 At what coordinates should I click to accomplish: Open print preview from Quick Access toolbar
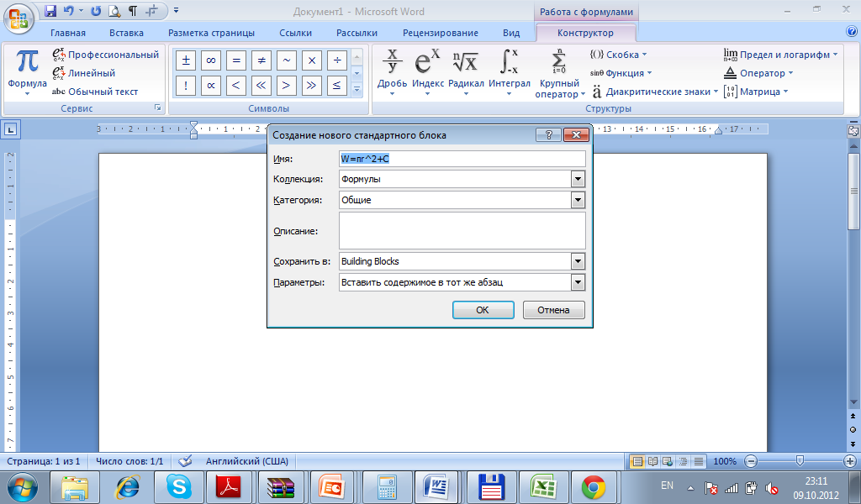114,10
